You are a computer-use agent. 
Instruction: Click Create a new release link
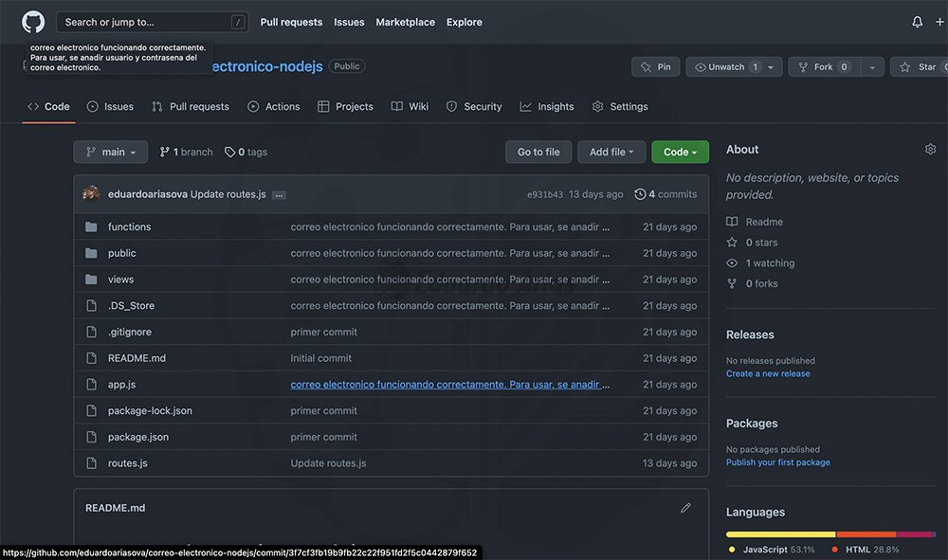[x=768, y=373]
